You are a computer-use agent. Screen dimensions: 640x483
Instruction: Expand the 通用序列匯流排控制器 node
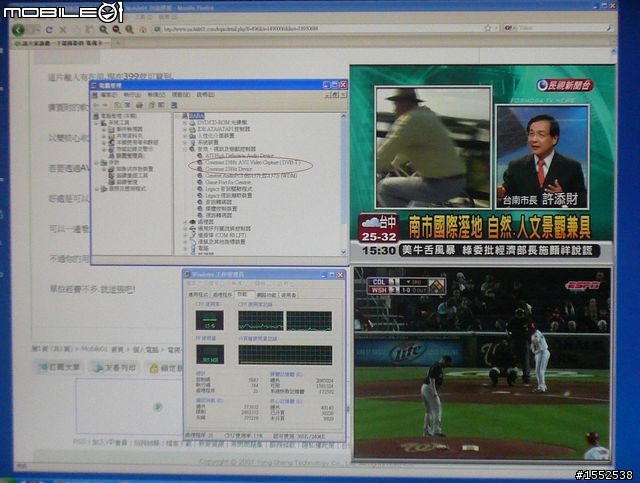point(185,229)
